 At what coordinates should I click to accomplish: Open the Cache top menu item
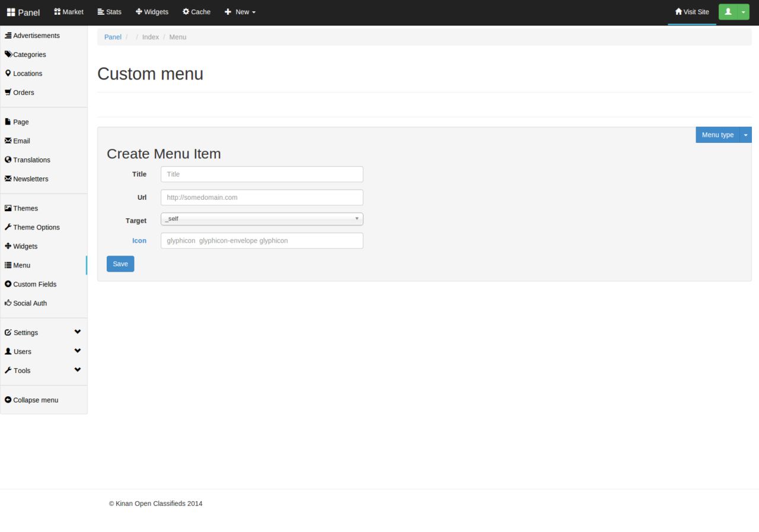pos(196,12)
